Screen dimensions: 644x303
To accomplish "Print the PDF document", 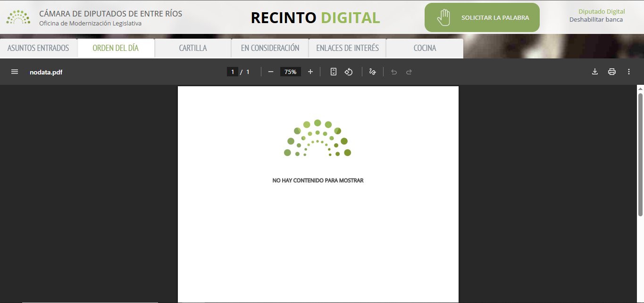I will click(x=612, y=72).
